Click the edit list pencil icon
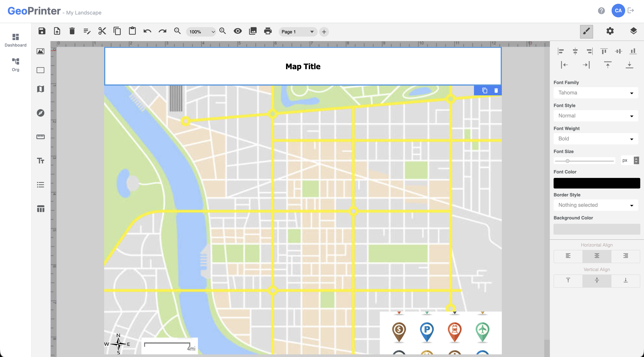Image resolution: width=644 pixels, height=357 pixels. click(87, 31)
